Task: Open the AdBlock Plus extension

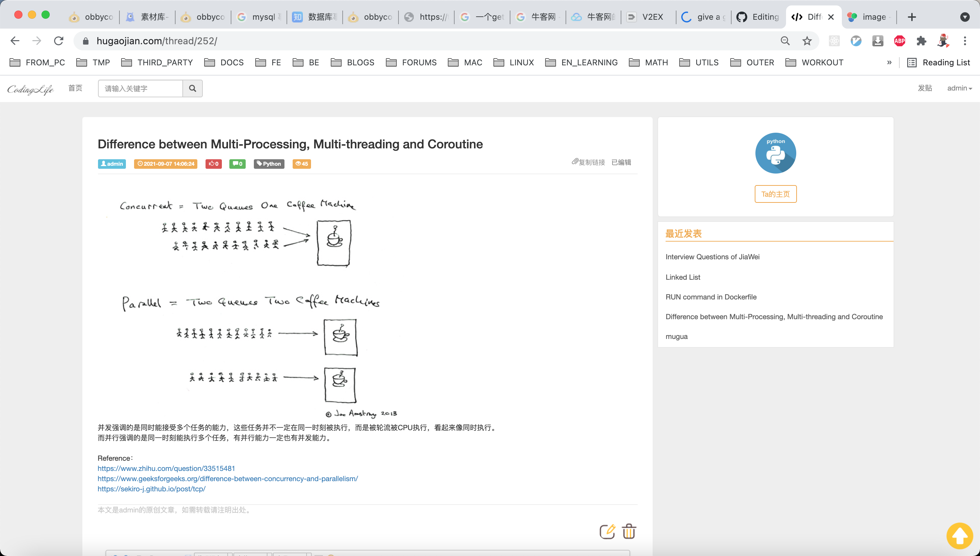Action: [x=899, y=41]
